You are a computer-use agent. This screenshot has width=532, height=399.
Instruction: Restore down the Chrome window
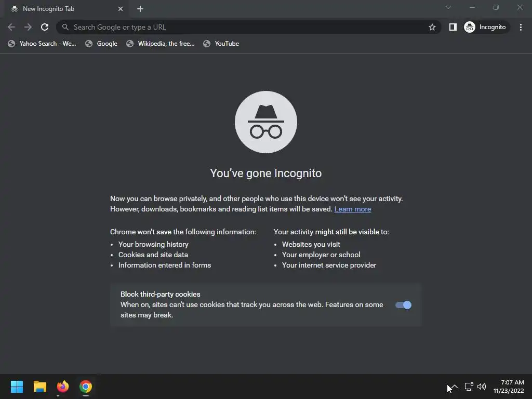click(496, 7)
